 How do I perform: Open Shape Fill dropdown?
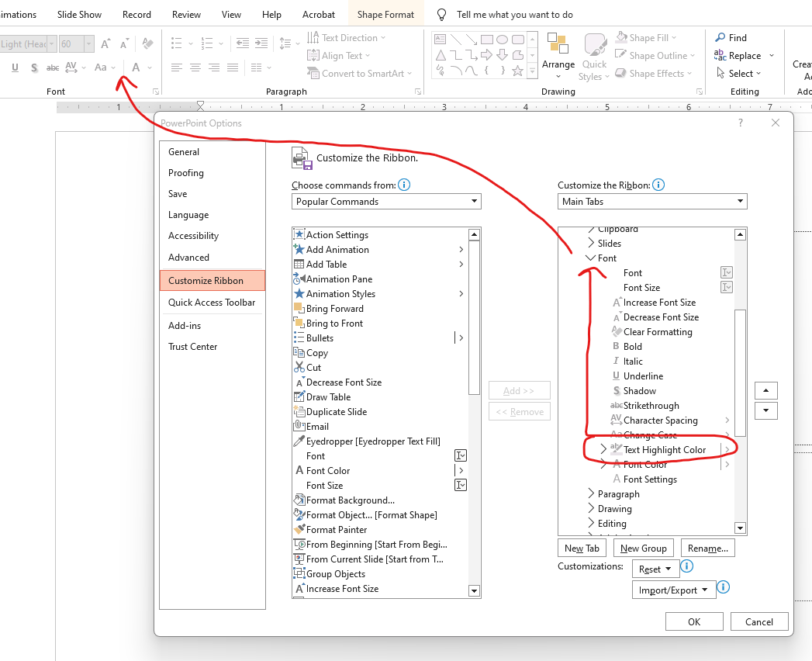[646, 38]
